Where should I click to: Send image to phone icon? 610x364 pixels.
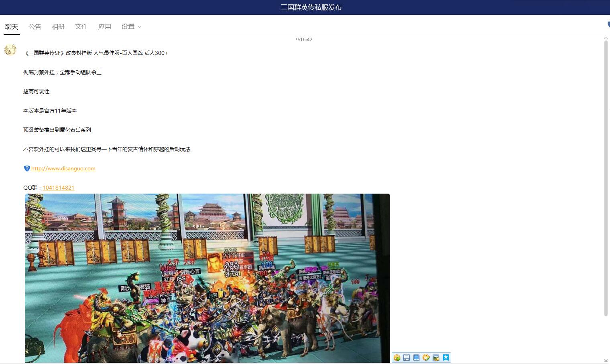416,358
